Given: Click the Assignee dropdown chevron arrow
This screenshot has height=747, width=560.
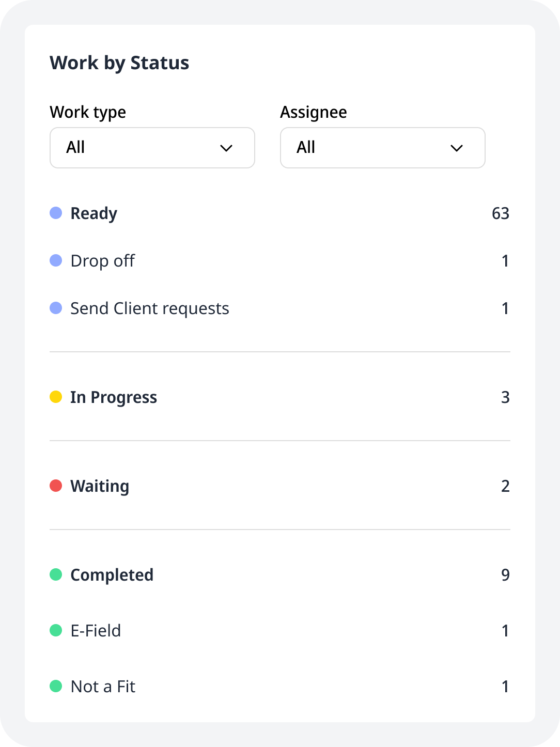Looking at the screenshot, I should pos(457,148).
